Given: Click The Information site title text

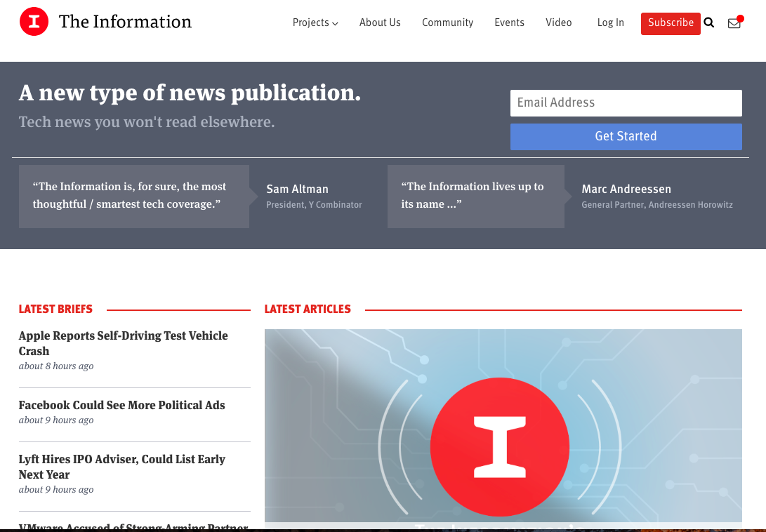Looking at the screenshot, I should click(x=125, y=22).
